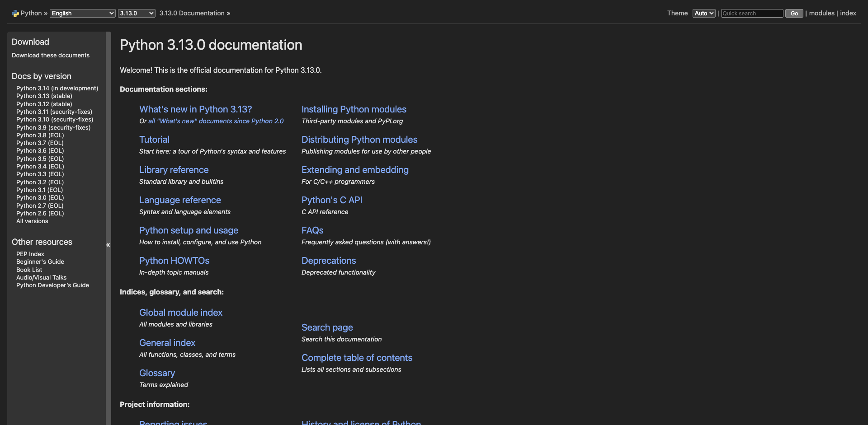Open the PEP Index resource

coord(30,254)
